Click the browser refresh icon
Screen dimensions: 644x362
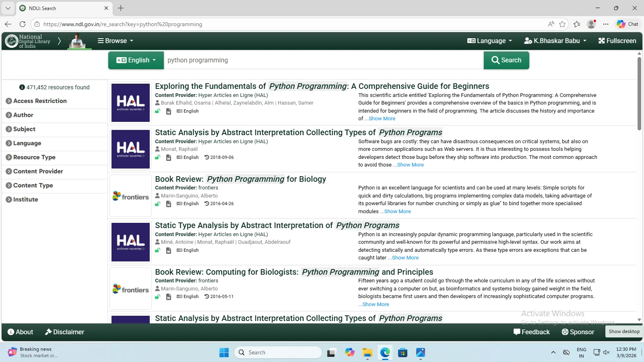(x=23, y=24)
